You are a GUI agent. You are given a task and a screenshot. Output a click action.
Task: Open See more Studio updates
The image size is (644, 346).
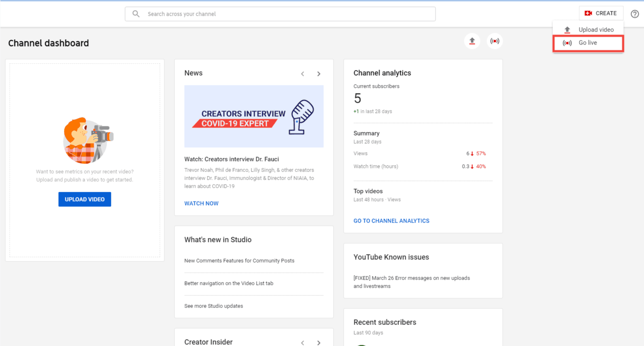point(214,306)
